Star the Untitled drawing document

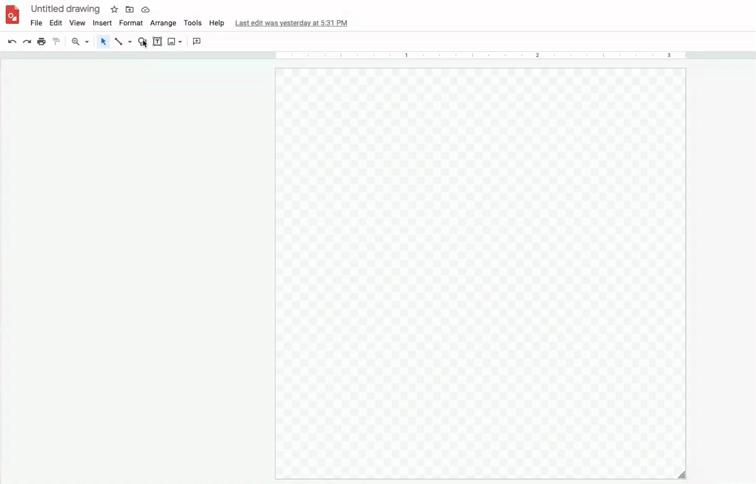click(114, 9)
